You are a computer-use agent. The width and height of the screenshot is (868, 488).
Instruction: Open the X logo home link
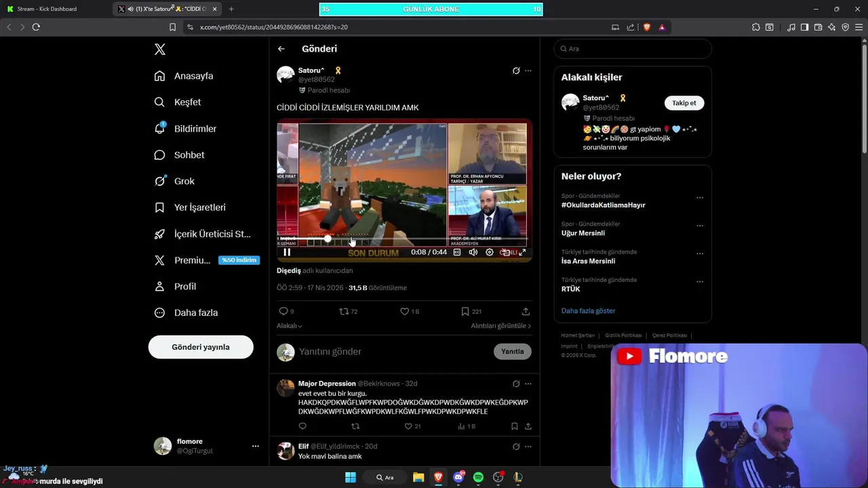tap(160, 49)
